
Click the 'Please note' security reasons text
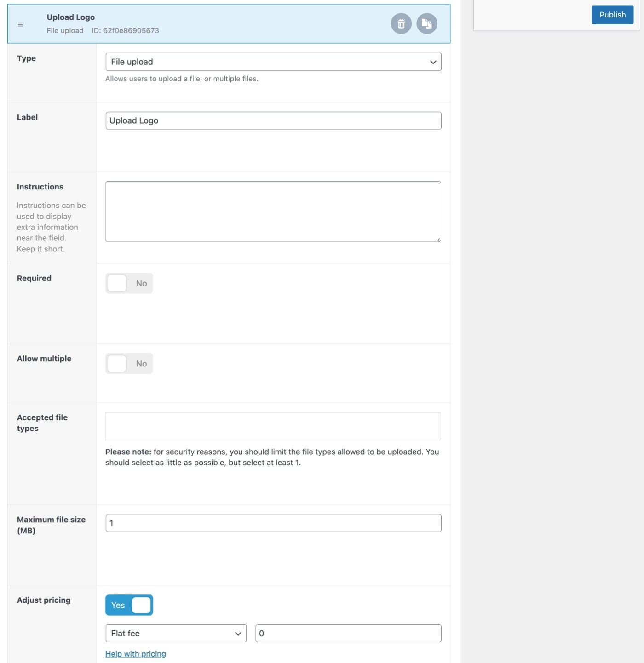coord(272,457)
